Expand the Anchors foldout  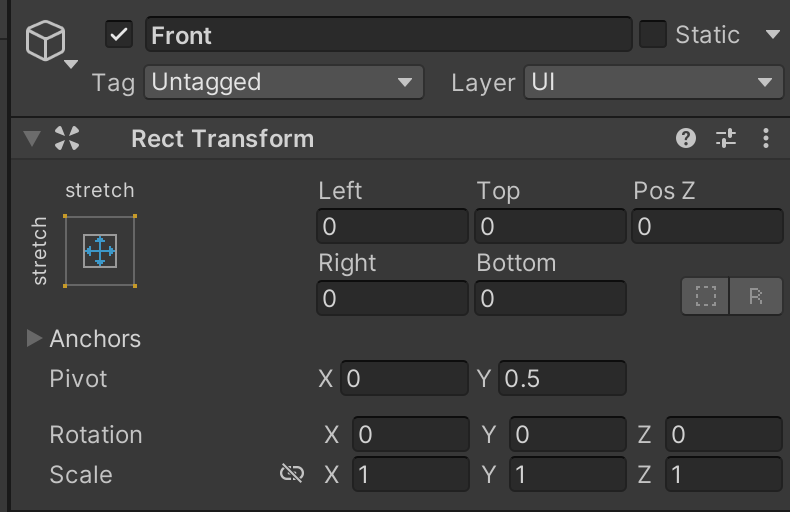tap(34, 338)
